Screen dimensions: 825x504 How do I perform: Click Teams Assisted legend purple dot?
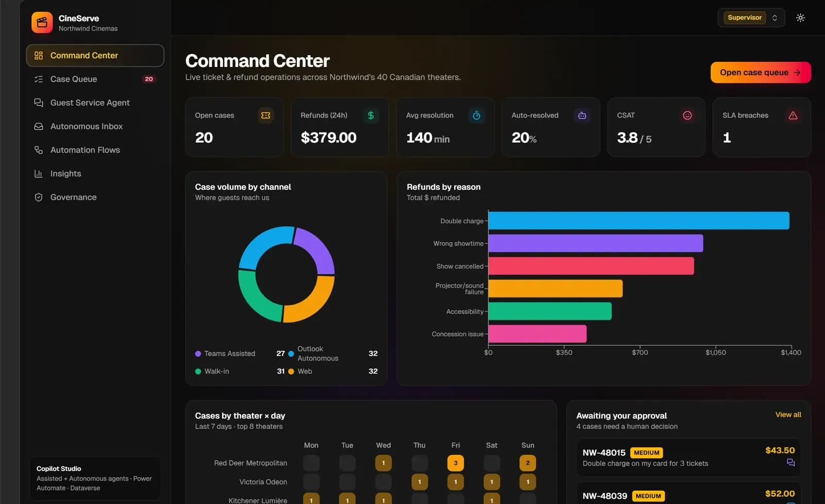pyautogui.click(x=198, y=354)
